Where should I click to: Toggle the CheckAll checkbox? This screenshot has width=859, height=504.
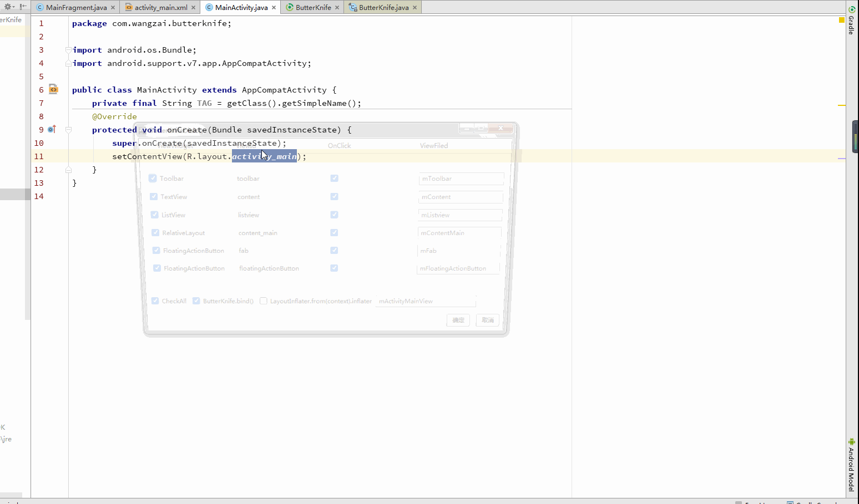[155, 301]
